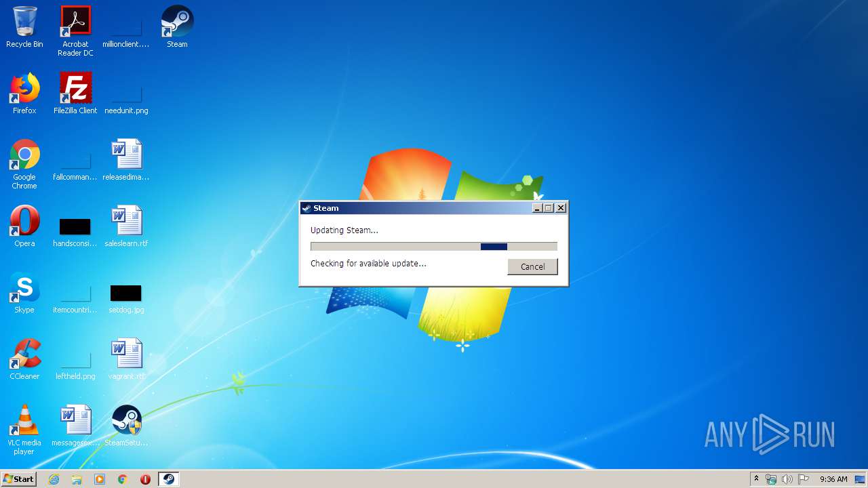Open the volume tray icon
The width and height of the screenshot is (868, 488).
tap(787, 479)
